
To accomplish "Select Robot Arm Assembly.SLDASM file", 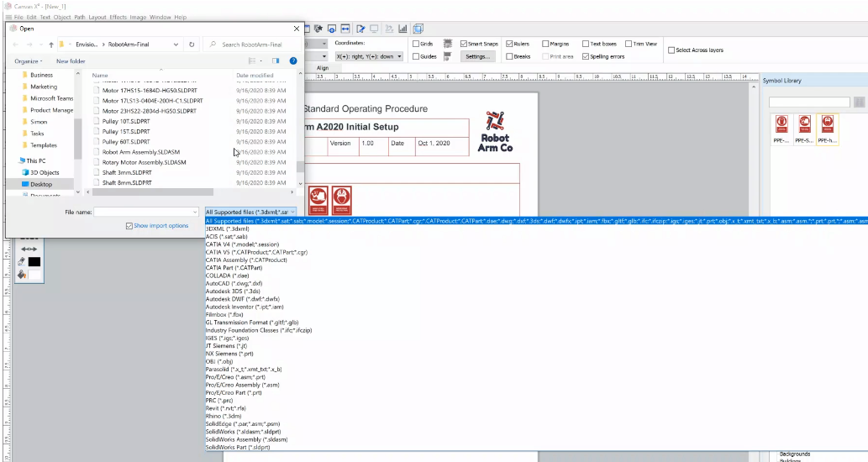I will pos(140,152).
